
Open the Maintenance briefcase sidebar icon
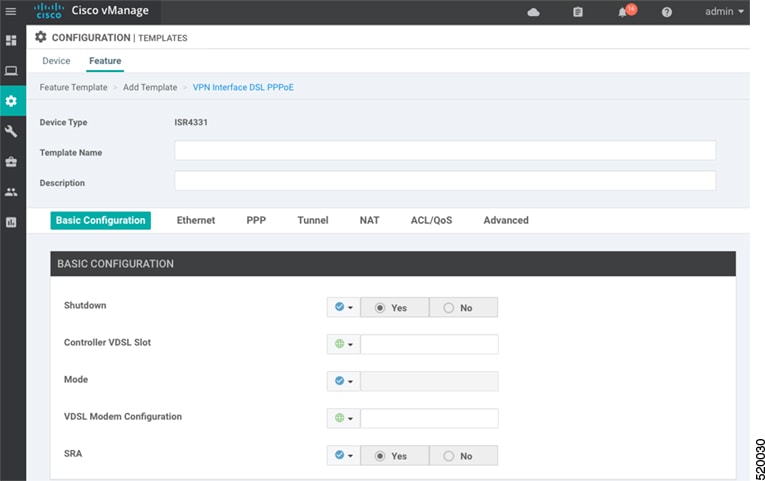click(x=11, y=161)
